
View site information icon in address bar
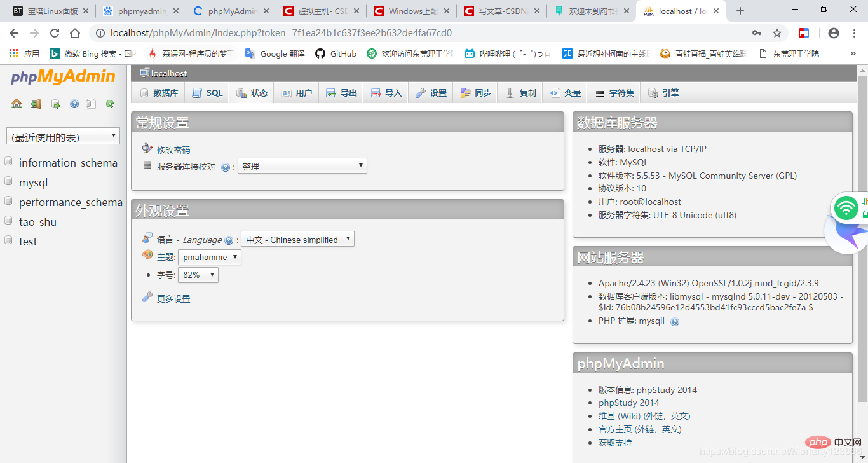pyautogui.click(x=100, y=33)
